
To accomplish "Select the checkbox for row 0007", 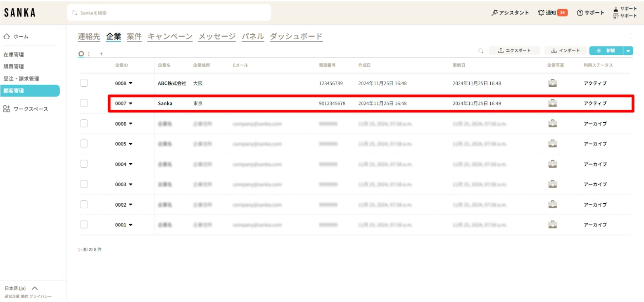I will pyautogui.click(x=84, y=103).
